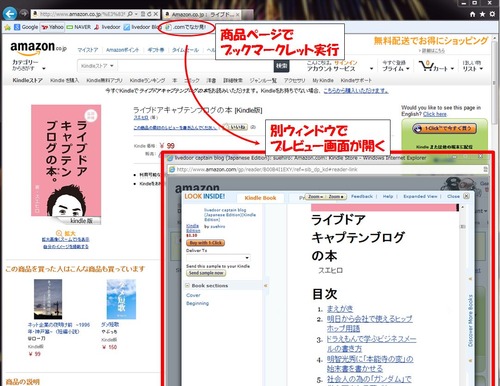Click the main search input field

pyautogui.click(x=195, y=66)
